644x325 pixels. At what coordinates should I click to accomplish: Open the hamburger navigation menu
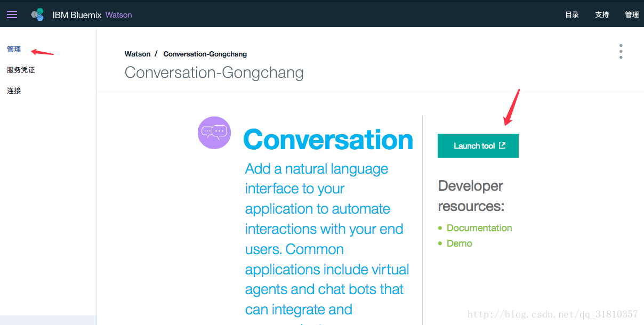12,15
